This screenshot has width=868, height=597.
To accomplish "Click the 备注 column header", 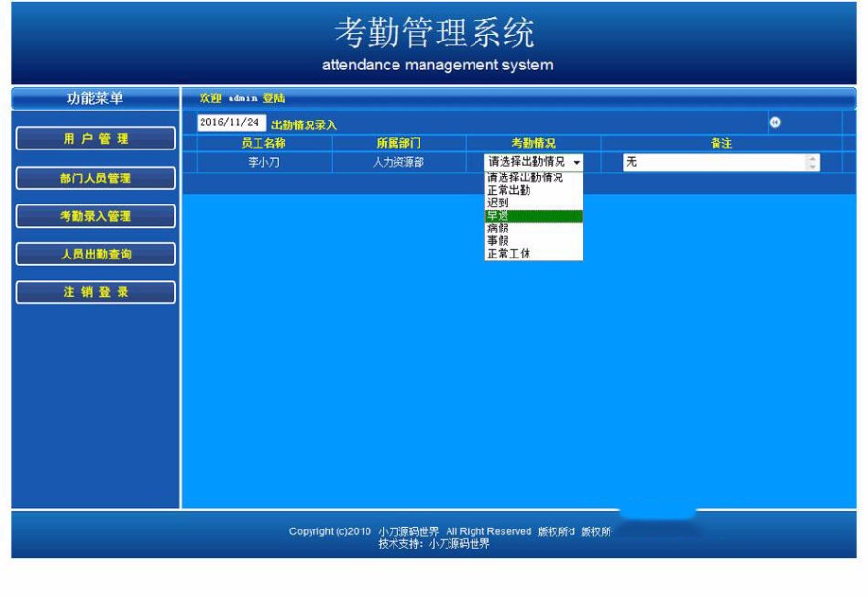I will (720, 143).
